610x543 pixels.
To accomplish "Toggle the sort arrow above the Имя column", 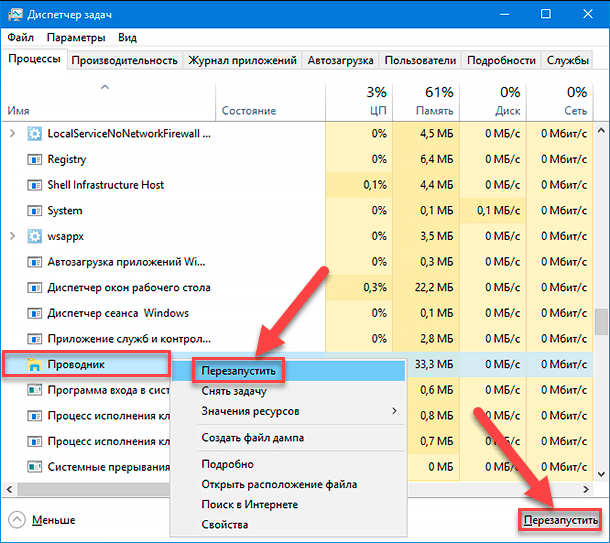I will pyautogui.click(x=105, y=87).
